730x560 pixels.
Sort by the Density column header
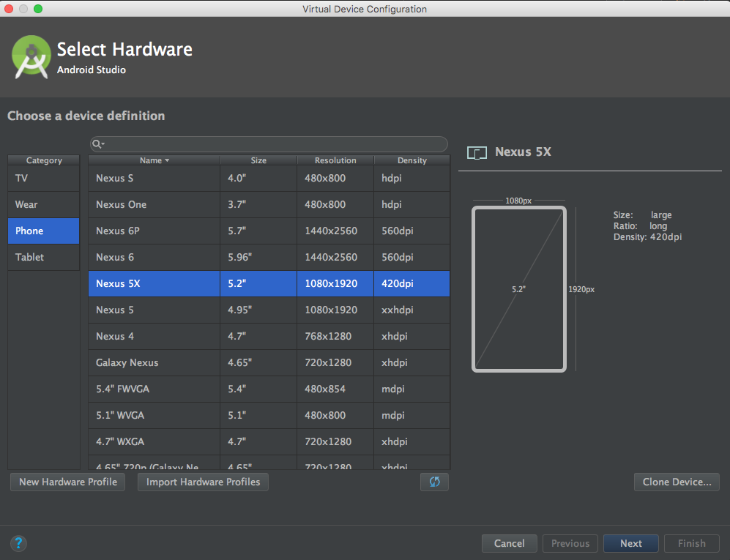[412, 160]
